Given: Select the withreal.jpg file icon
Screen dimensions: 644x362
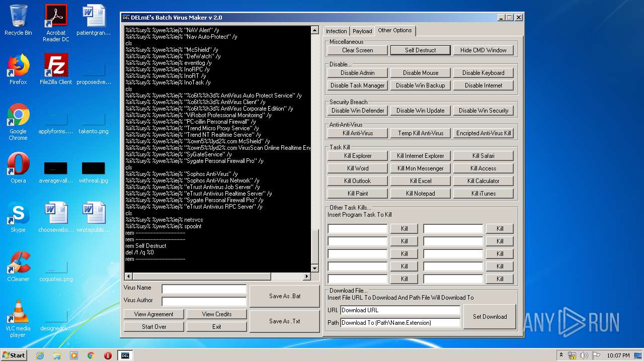Looking at the screenshot, I should click(x=94, y=171).
